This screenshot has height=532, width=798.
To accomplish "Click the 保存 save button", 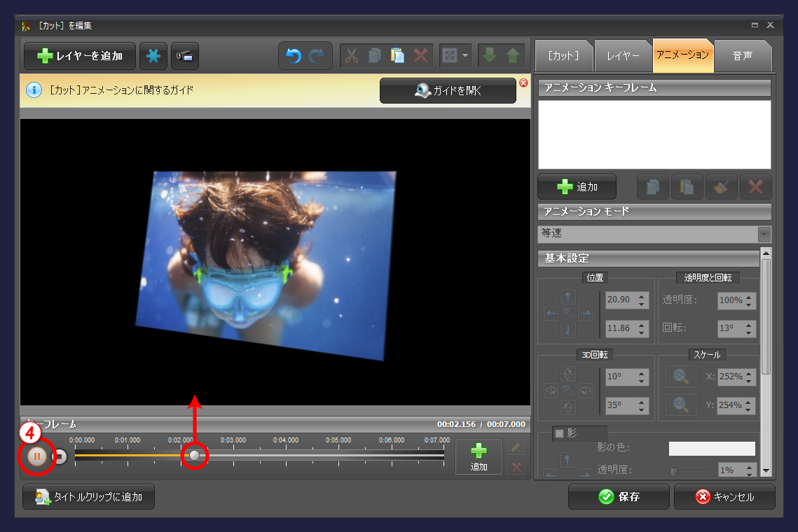I will [619, 497].
